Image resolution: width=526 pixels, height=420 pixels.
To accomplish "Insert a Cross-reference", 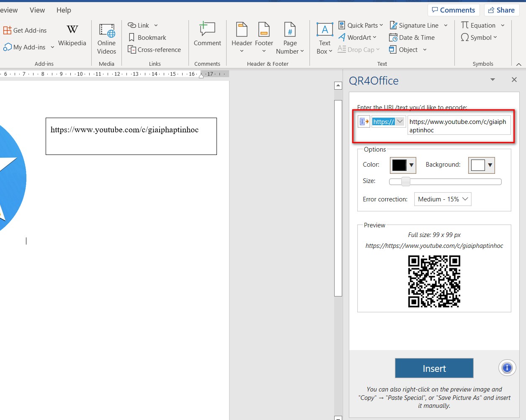I will 154,49.
